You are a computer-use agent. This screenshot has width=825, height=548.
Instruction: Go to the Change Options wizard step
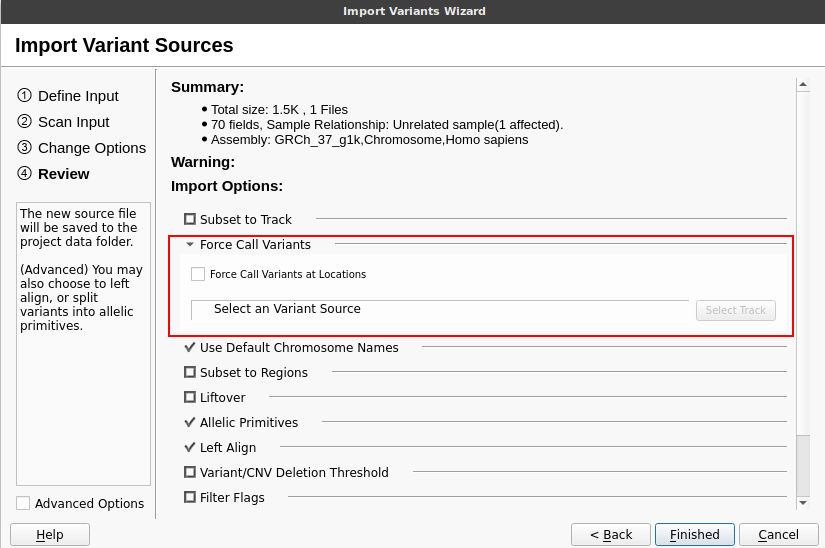[92, 148]
